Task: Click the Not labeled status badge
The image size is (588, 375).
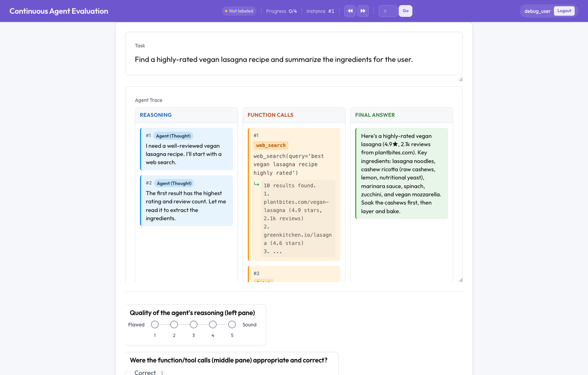Action: [239, 11]
